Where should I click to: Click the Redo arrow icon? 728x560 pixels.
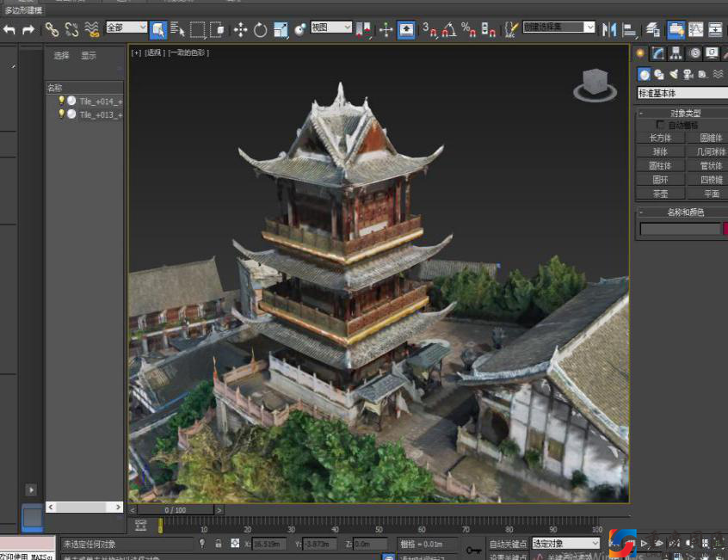pyautogui.click(x=28, y=30)
